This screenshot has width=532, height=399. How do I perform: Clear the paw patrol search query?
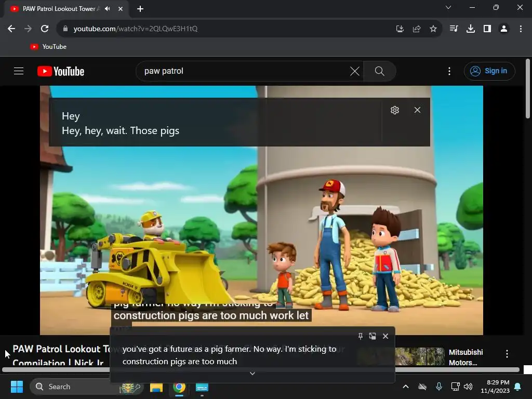coord(354,71)
